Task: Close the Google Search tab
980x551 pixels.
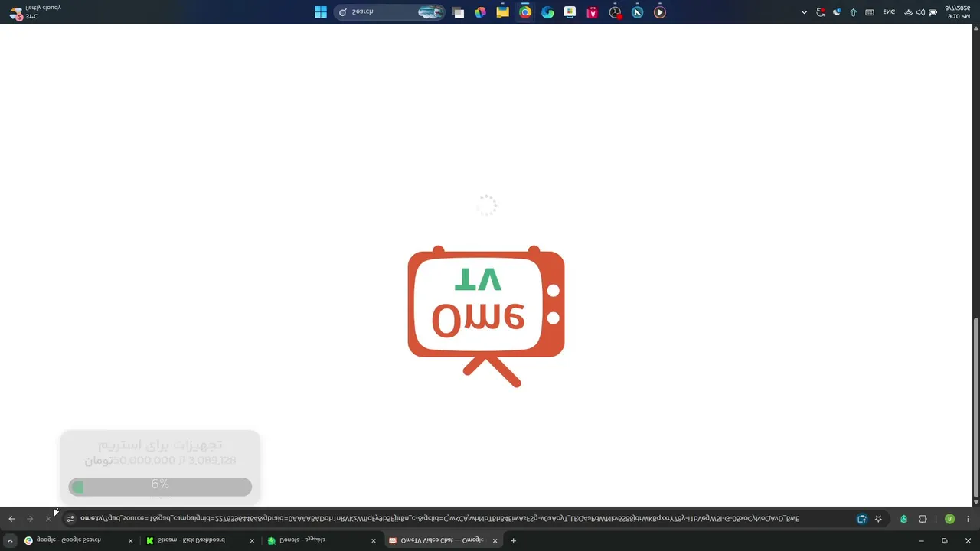Action: (x=130, y=540)
